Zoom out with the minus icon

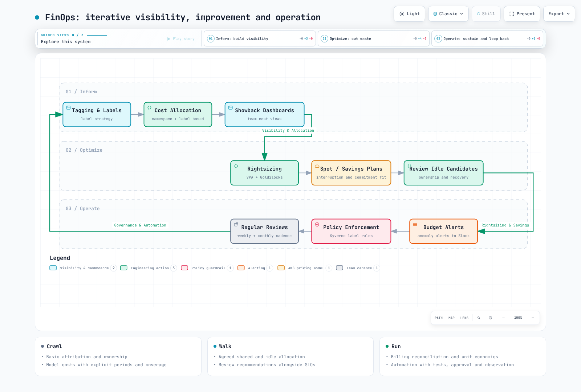point(503,318)
